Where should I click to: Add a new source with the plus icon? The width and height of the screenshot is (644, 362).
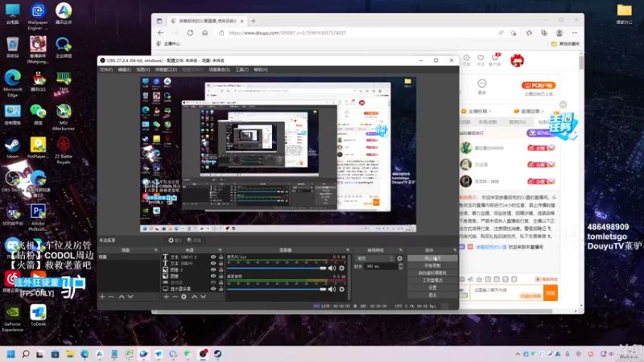(167, 296)
